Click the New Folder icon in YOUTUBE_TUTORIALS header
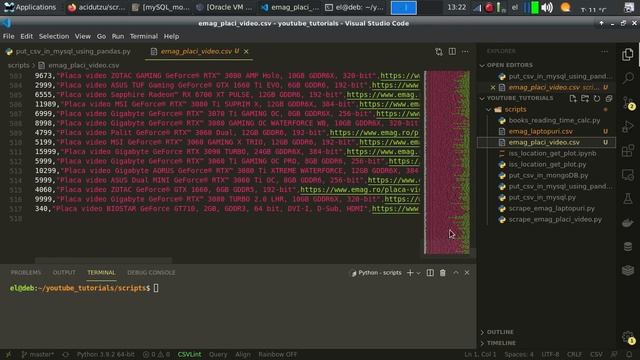Image resolution: width=640 pixels, height=360 pixels. tap(585, 98)
